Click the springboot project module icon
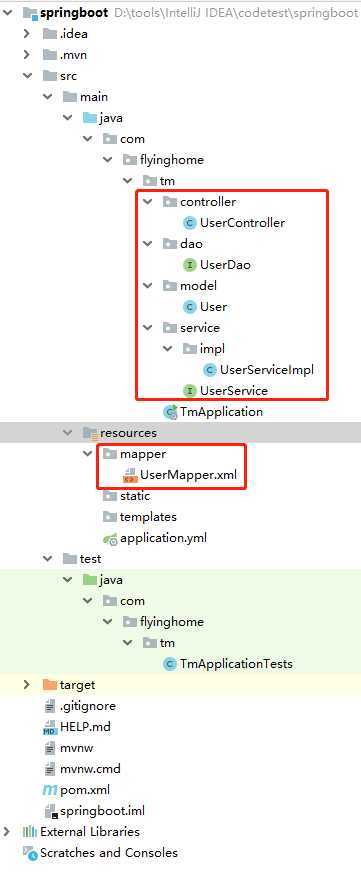 pos(30,13)
